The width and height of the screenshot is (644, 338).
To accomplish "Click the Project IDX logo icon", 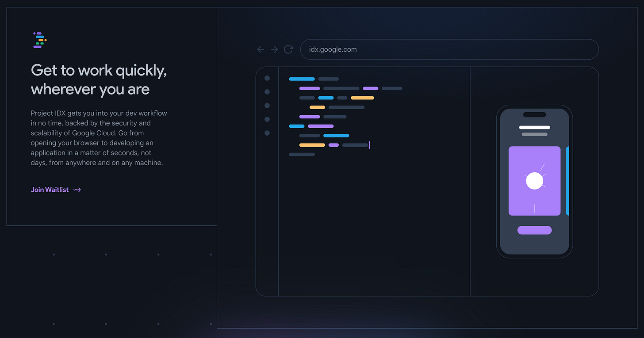I will tap(40, 40).
